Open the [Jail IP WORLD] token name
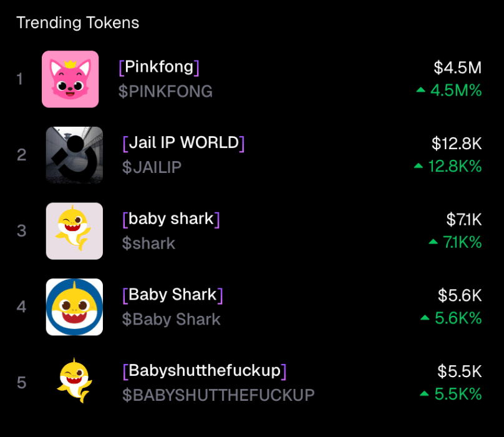Viewport: 504px width, 437px height. pyautogui.click(x=183, y=143)
